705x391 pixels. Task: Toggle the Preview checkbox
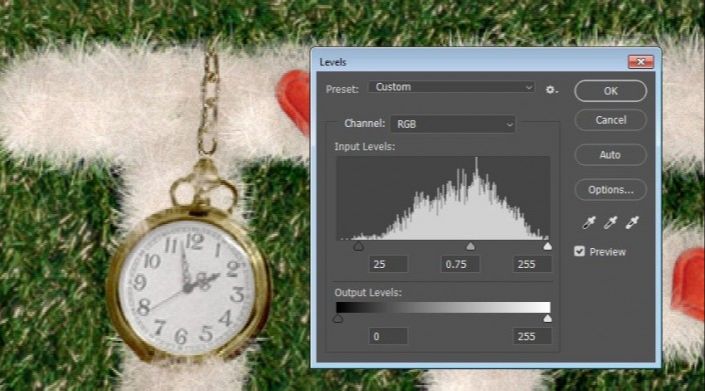(580, 251)
